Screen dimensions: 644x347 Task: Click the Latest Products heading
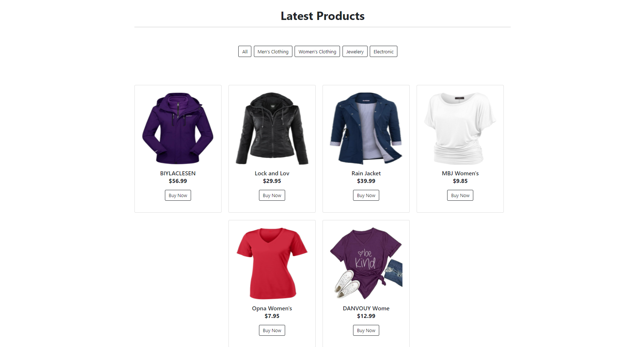pos(323,16)
